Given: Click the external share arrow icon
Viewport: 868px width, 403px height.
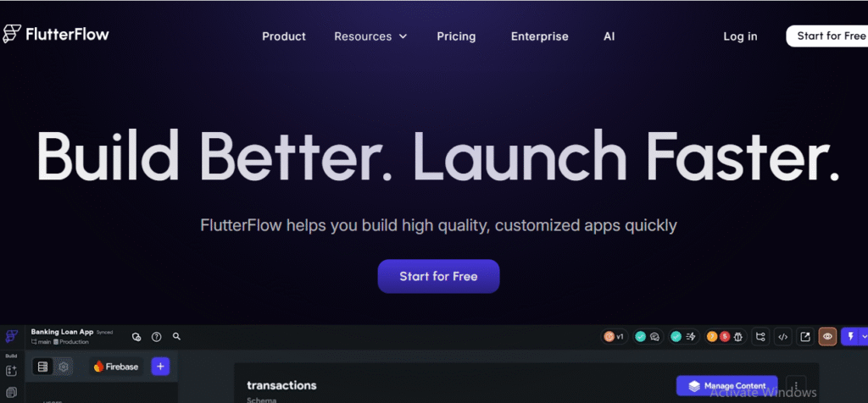Looking at the screenshot, I should [x=806, y=337].
